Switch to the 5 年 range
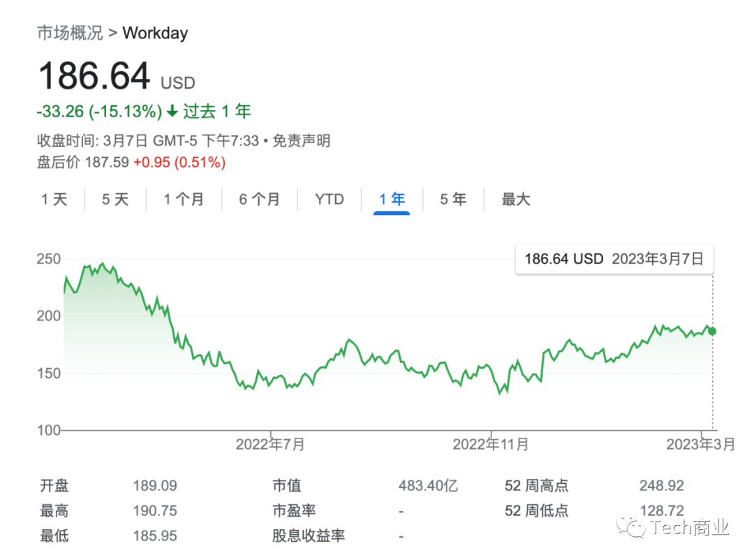This screenshot has width=754, height=560. [453, 200]
